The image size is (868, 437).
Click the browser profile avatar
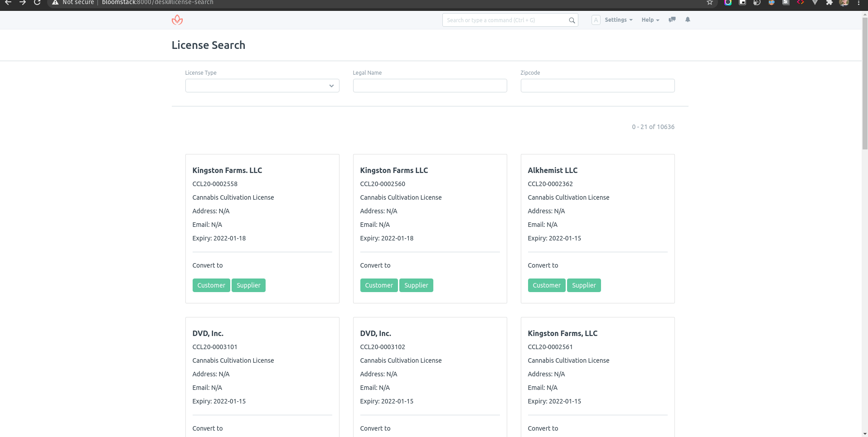(844, 3)
